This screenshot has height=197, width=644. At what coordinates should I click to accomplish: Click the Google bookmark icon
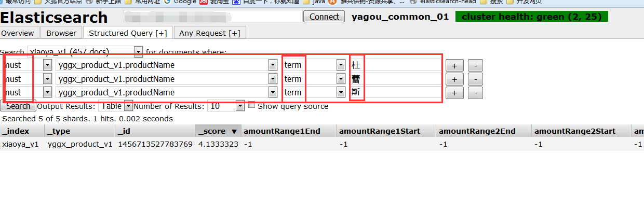coord(167,2)
